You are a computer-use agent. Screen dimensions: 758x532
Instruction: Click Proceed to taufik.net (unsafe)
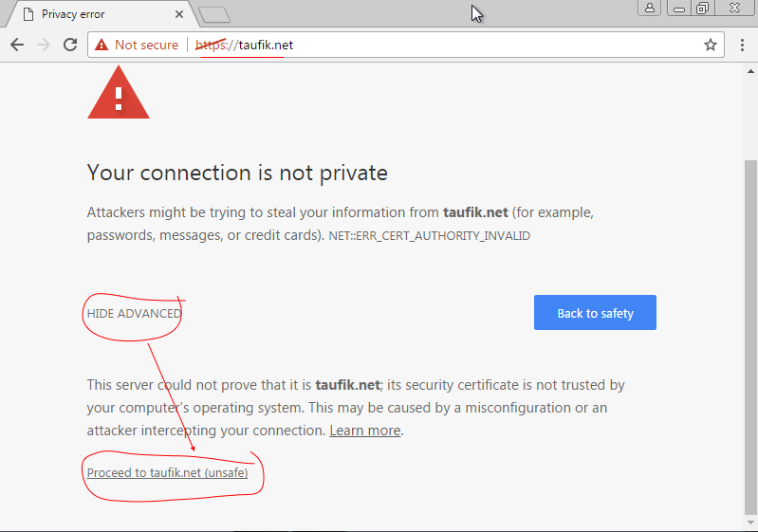point(167,472)
